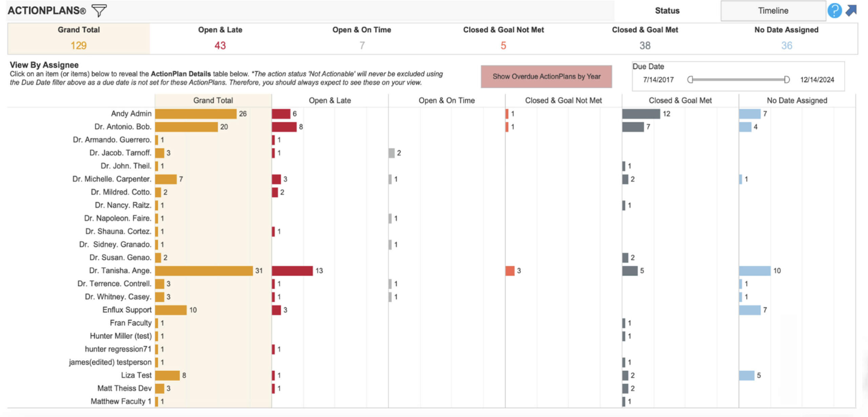Click the Open & On Time column header

(x=447, y=100)
